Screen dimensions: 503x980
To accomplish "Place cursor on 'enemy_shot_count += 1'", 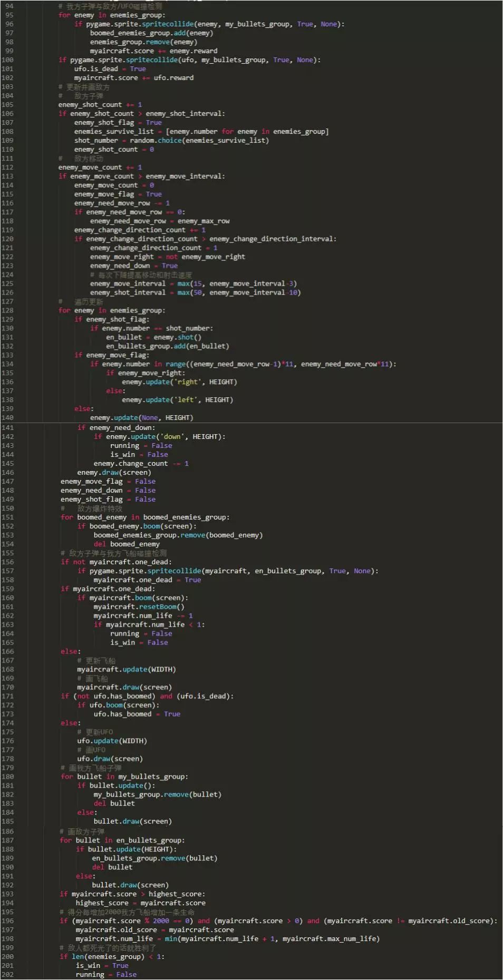I will click(100, 105).
